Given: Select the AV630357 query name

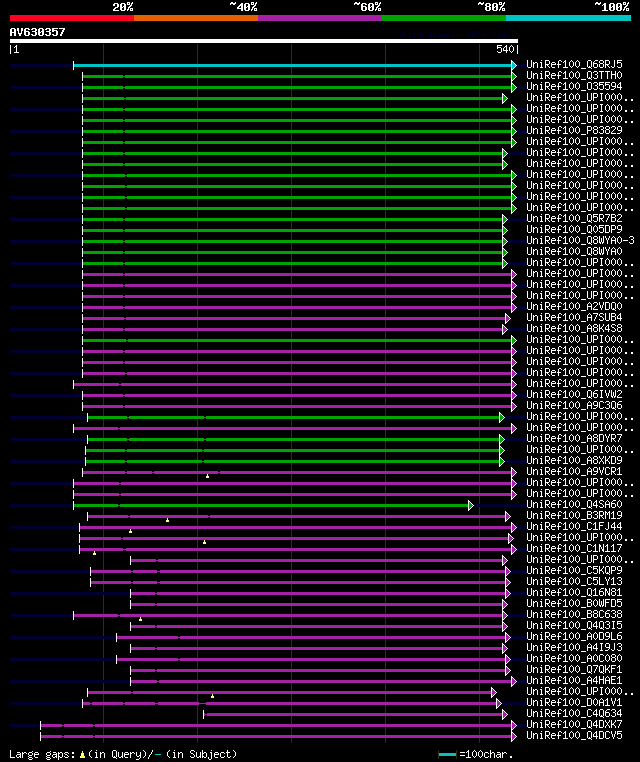Looking at the screenshot, I should pos(37,32).
